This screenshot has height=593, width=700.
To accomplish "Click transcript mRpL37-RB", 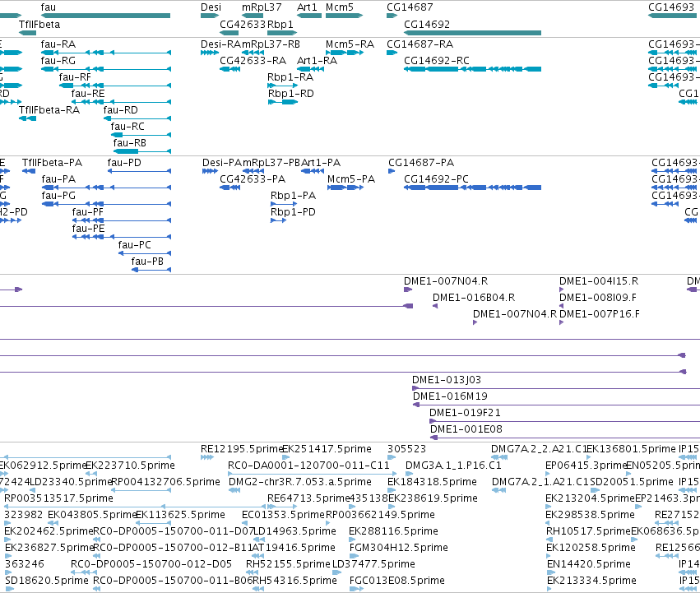I will [x=271, y=44].
